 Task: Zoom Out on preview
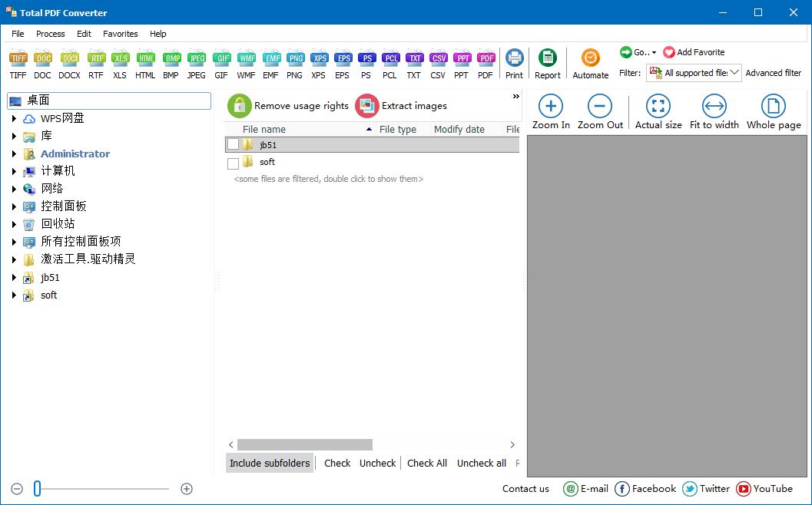coord(600,112)
